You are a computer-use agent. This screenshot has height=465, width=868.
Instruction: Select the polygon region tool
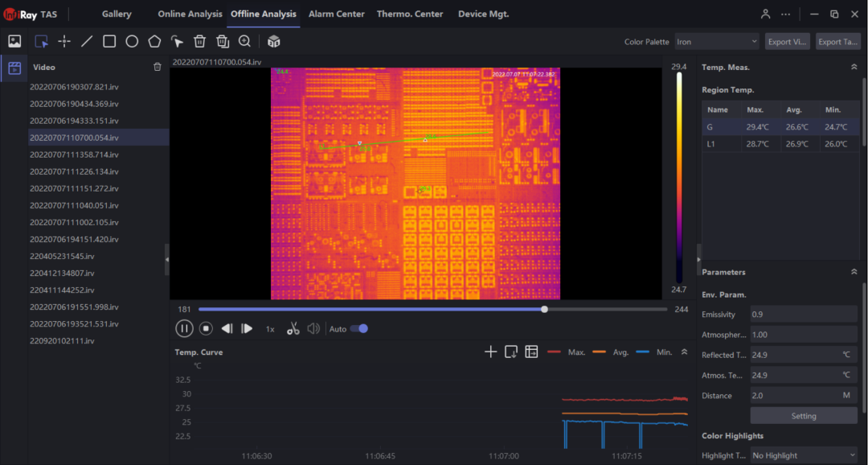click(x=154, y=41)
